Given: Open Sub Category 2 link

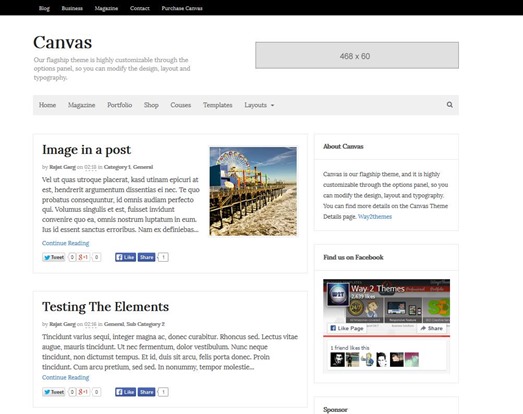Looking at the screenshot, I should (145, 324).
